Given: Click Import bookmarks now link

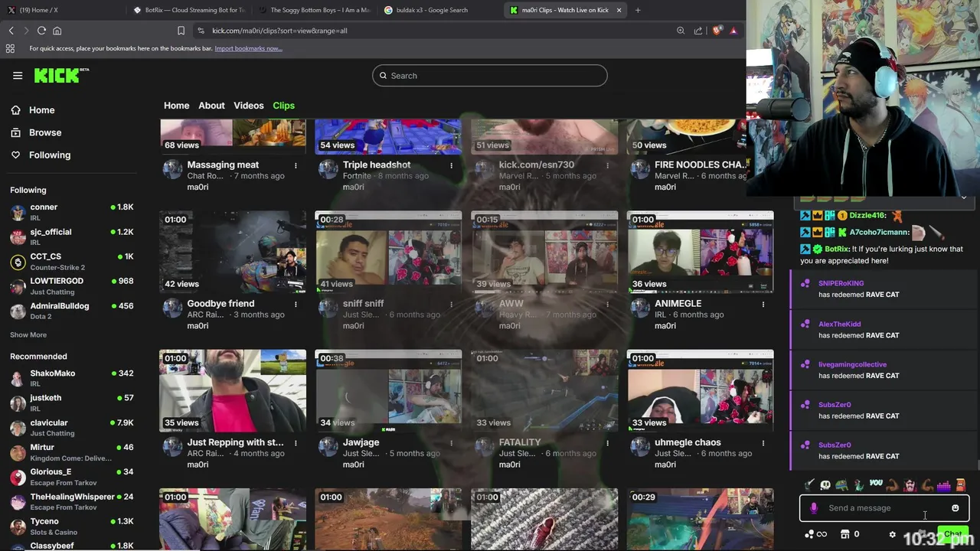Looking at the screenshot, I should tap(248, 48).
